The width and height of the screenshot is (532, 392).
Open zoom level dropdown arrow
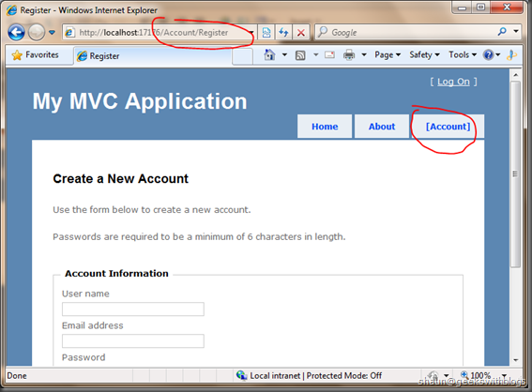[x=504, y=376]
